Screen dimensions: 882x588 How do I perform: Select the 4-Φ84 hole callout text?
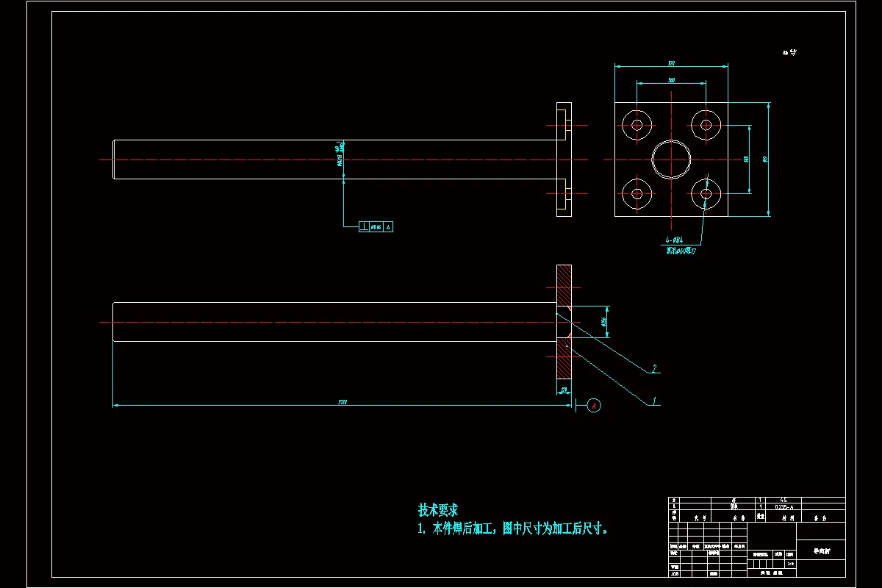pos(675,240)
